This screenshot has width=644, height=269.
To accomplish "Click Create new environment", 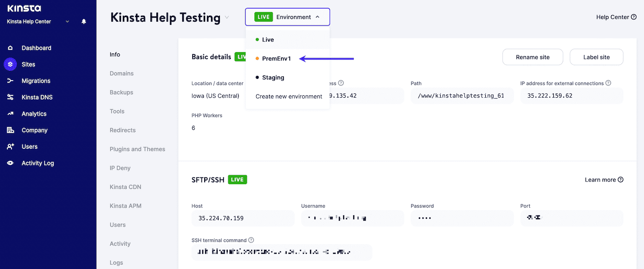I will pyautogui.click(x=288, y=96).
